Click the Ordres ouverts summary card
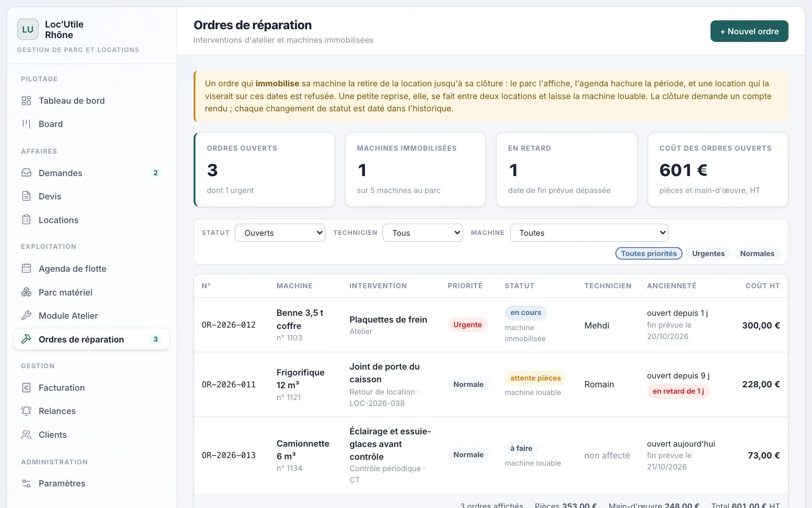Image resolution: width=812 pixels, height=508 pixels. (264, 170)
